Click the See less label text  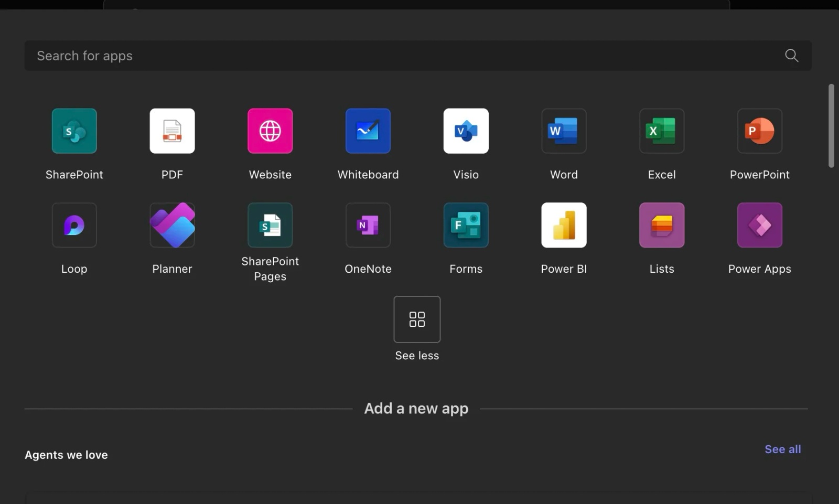417,356
